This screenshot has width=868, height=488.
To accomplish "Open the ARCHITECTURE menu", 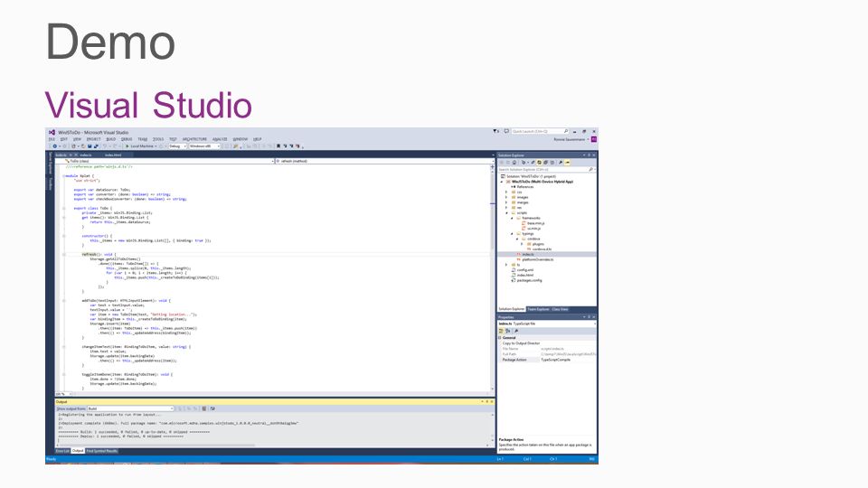I will point(194,139).
